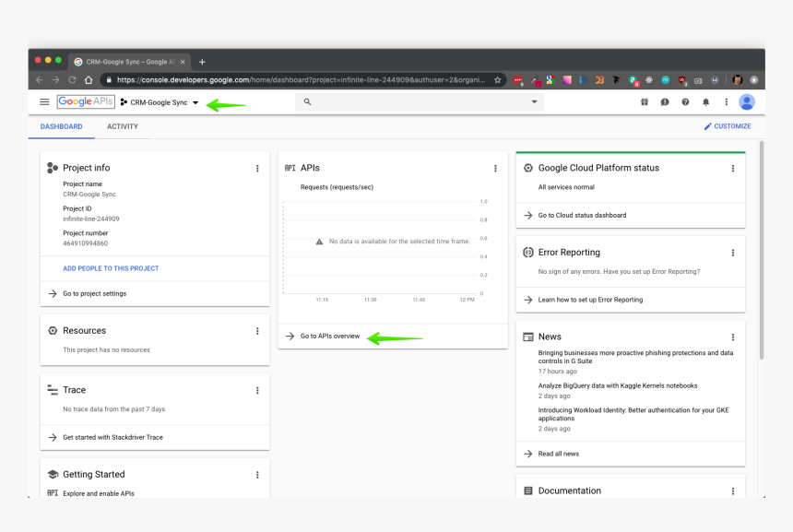The width and height of the screenshot is (793, 532).
Task: Expand the CRM-Google Sync project selector
Action: 160,102
